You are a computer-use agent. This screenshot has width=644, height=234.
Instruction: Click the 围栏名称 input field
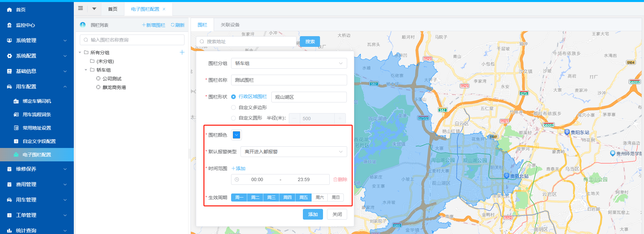288,80
